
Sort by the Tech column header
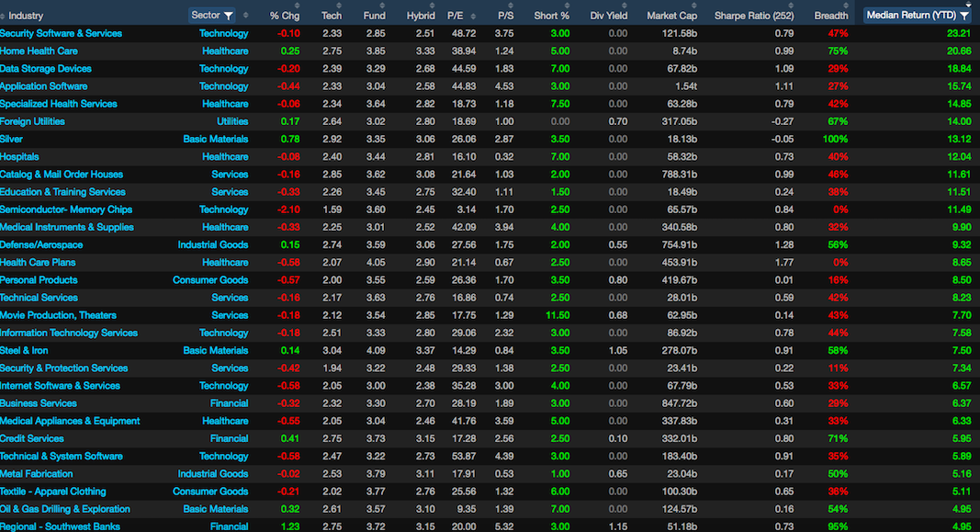click(x=332, y=16)
